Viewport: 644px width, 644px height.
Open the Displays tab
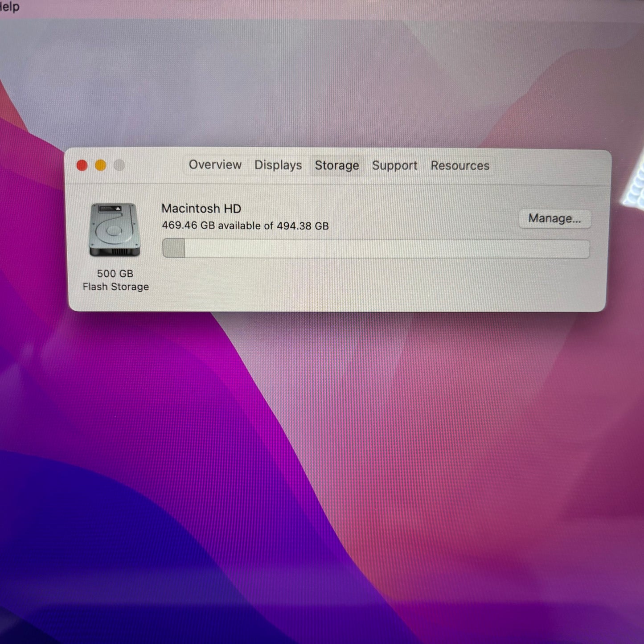tap(278, 165)
